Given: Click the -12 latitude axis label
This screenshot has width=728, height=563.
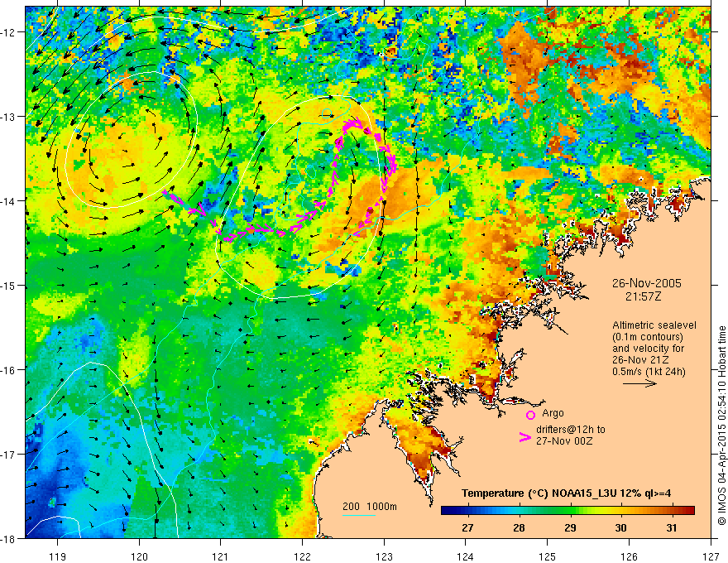Looking at the screenshot, I should point(9,32).
